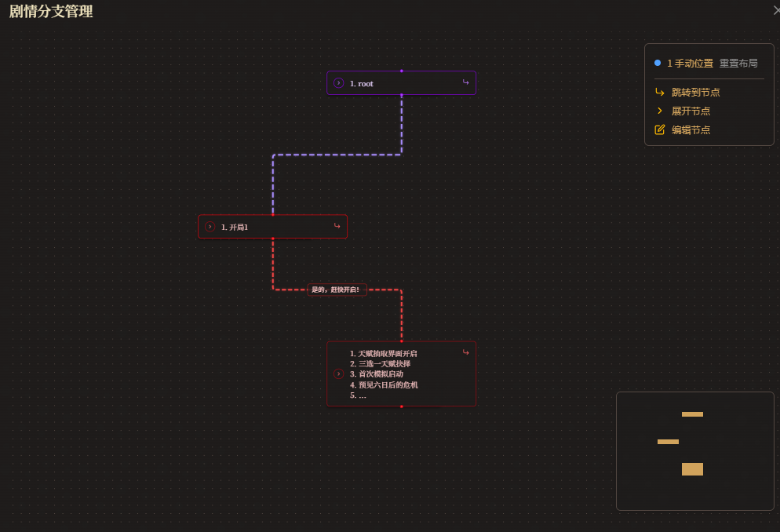Click the middle-left block in minimap
780x532 pixels.
668,442
